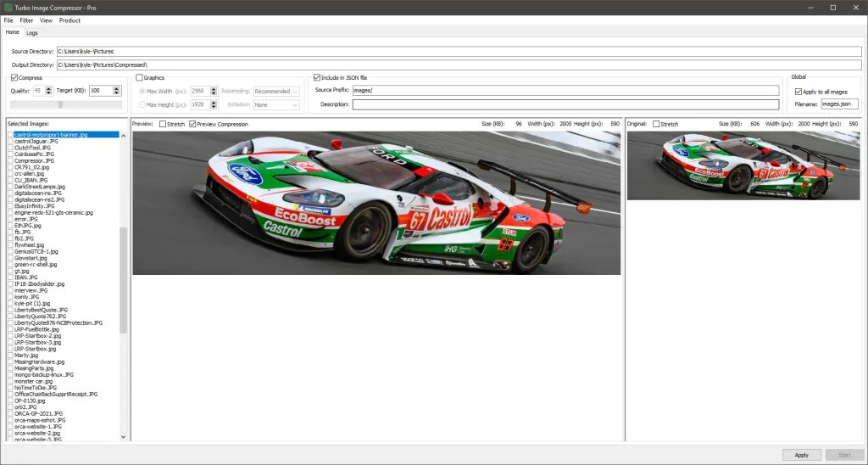The width and height of the screenshot is (868, 465).
Task: Select Compressor.JPG in the image list
Action: (34, 160)
